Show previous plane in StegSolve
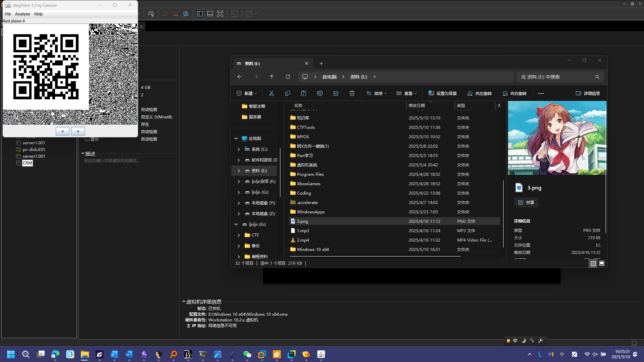 [62, 131]
